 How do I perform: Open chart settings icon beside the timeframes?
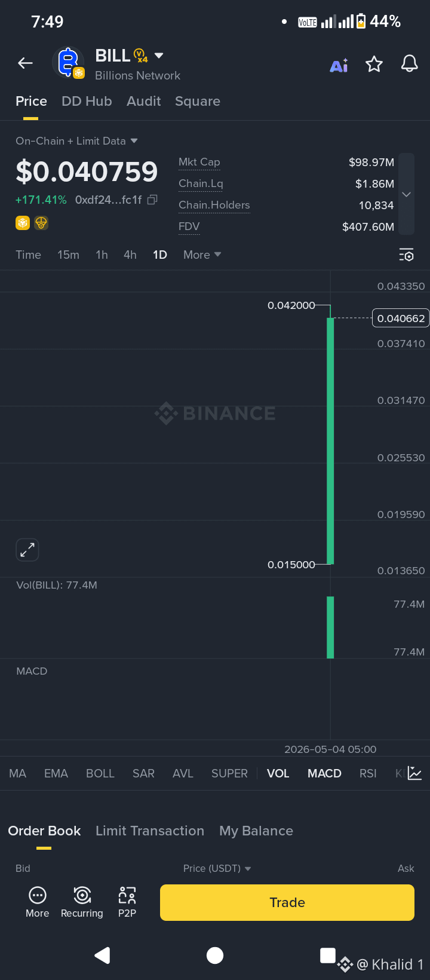(x=406, y=255)
